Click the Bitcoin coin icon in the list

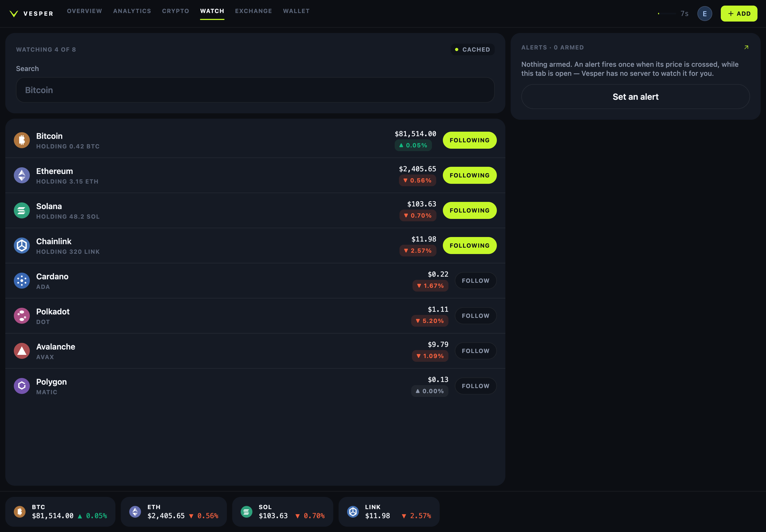(x=22, y=140)
